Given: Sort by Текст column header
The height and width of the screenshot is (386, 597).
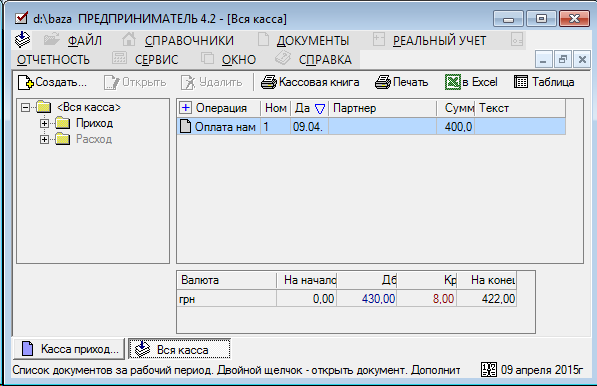Looking at the screenshot, I should pyautogui.click(x=494, y=108).
